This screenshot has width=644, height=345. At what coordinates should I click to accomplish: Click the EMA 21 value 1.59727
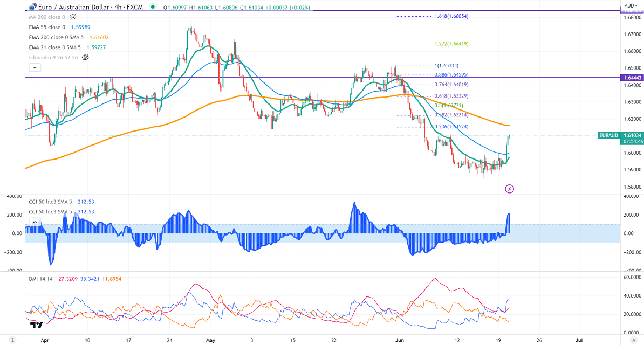(x=96, y=47)
